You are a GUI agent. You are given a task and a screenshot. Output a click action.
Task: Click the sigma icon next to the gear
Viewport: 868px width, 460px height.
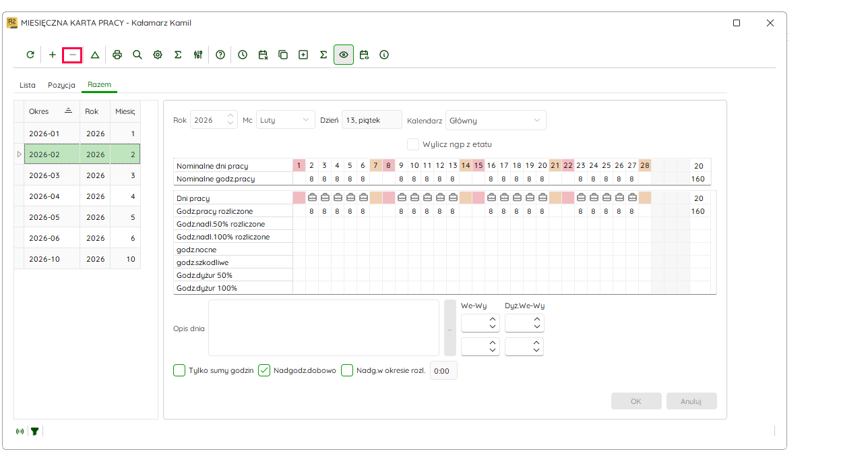178,55
